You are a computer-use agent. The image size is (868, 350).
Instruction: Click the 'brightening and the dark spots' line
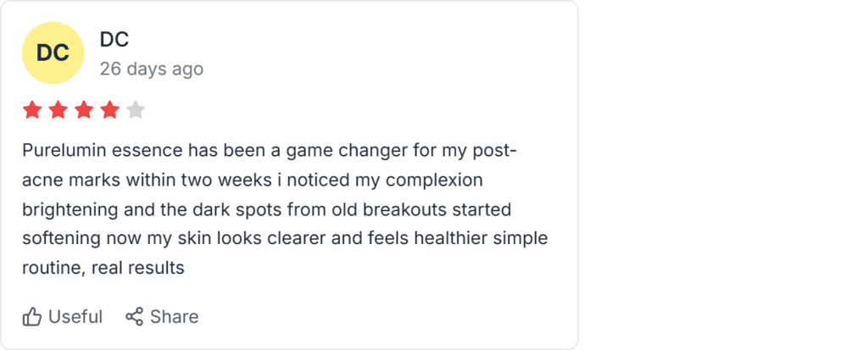(267, 209)
